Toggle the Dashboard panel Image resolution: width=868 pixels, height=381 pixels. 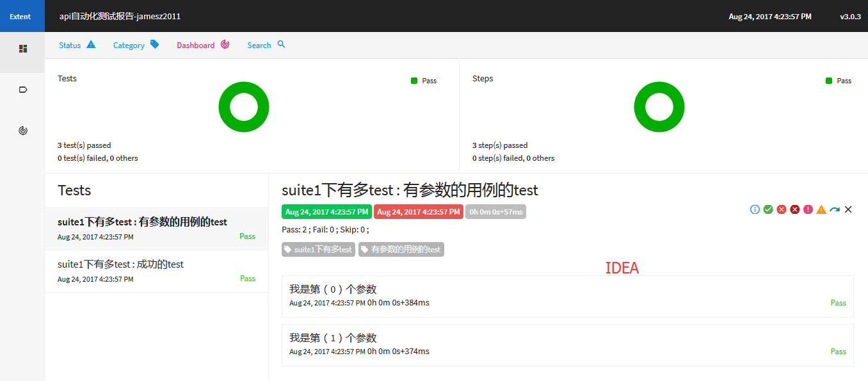point(203,45)
